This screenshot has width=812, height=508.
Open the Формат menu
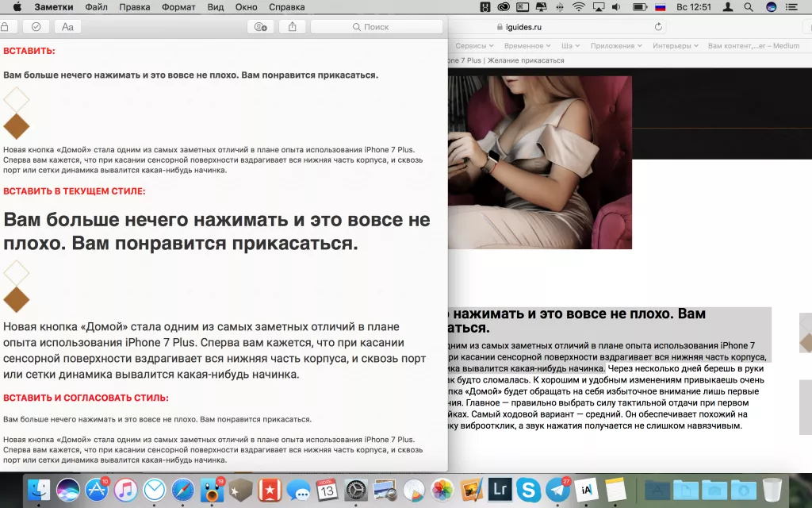(x=178, y=7)
